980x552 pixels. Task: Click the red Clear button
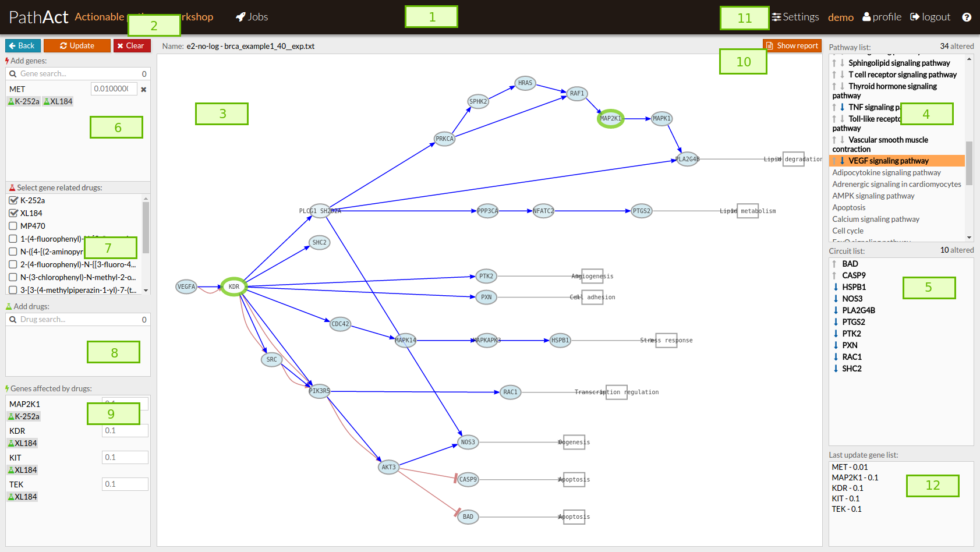point(132,45)
